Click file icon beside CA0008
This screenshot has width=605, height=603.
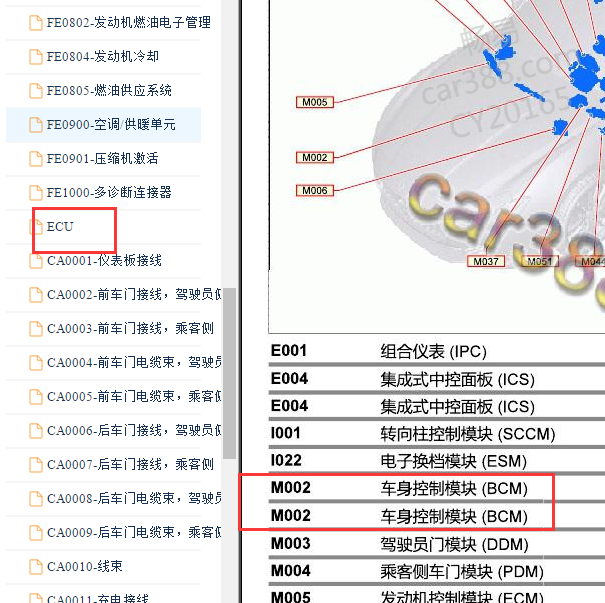point(36,498)
